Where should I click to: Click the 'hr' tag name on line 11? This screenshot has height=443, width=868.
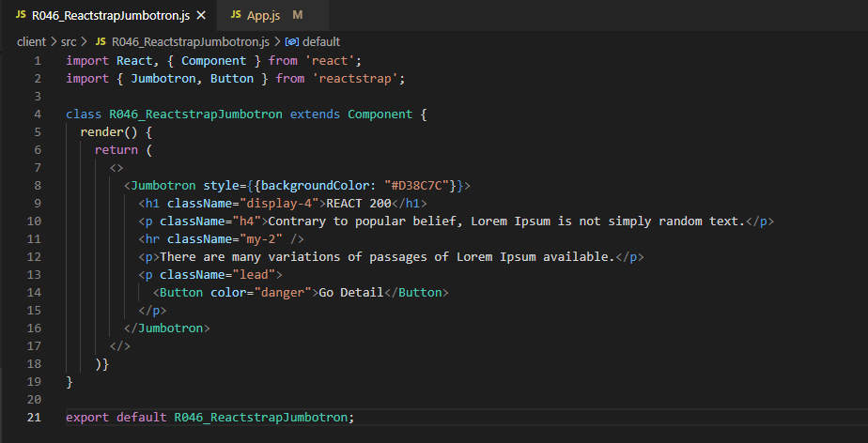coord(153,239)
